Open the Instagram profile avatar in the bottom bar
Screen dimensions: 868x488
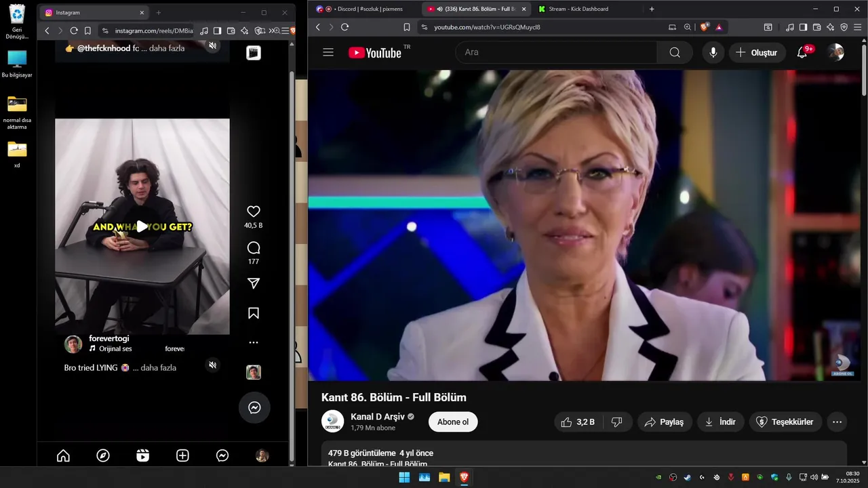[262, 456]
